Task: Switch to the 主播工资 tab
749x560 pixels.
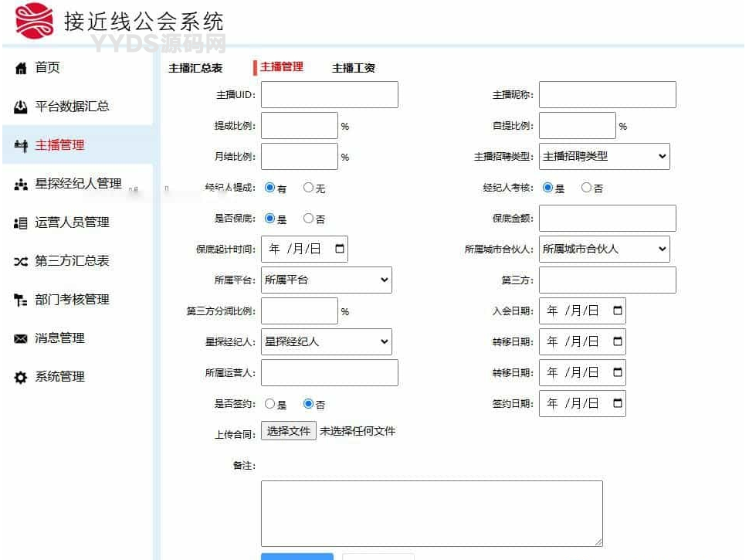Action: click(x=354, y=68)
